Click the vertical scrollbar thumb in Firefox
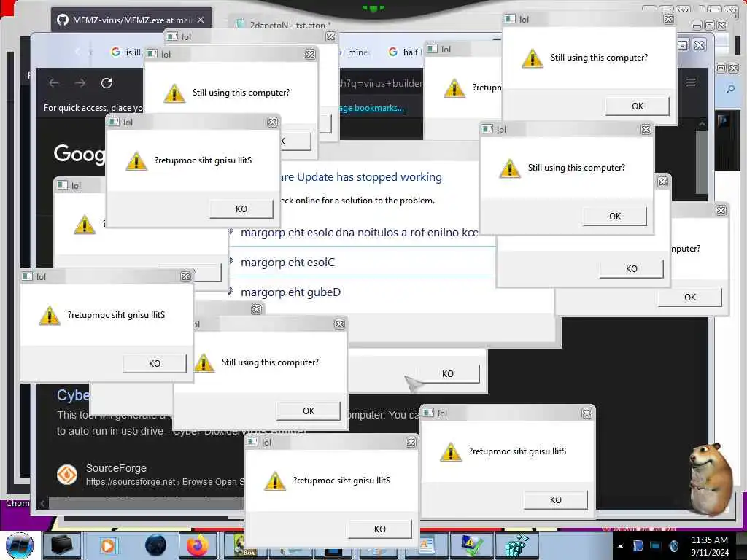The image size is (747, 560). pyautogui.click(x=701, y=162)
